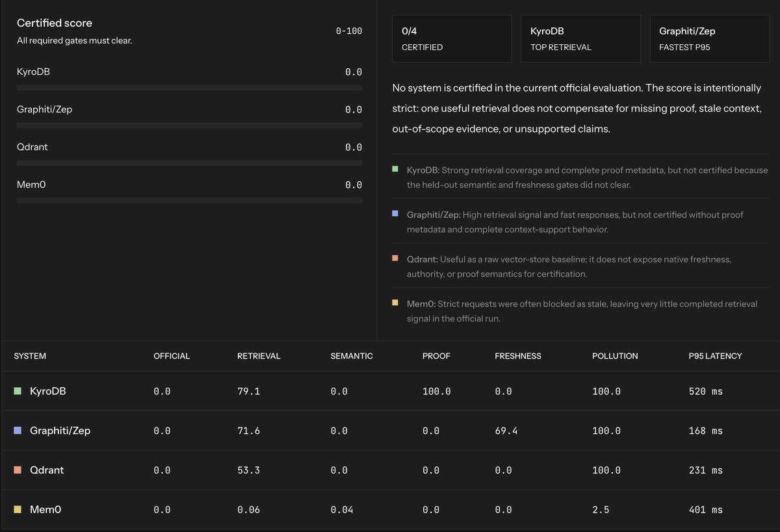The height and width of the screenshot is (532, 780).
Task: Click yellow legend square beside Mem0 description
Action: [395, 302]
